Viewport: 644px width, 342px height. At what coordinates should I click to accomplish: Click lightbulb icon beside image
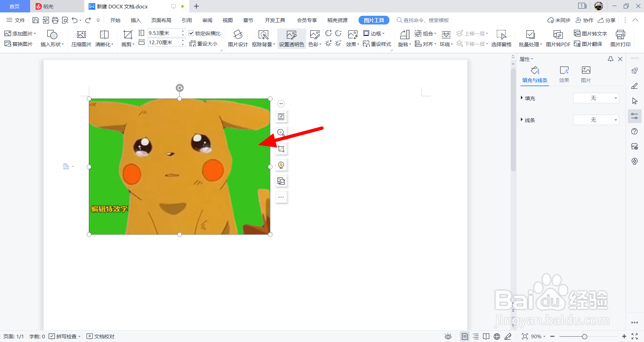pos(281,165)
